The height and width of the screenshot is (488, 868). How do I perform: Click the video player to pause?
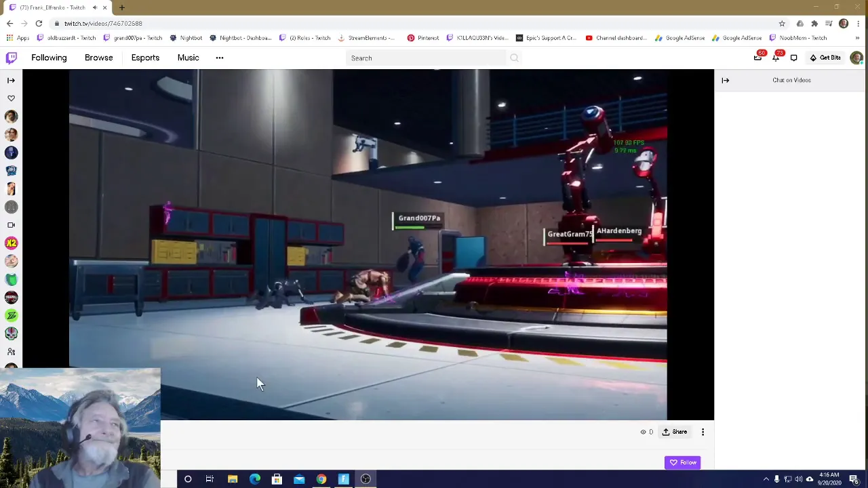pyautogui.click(x=368, y=244)
